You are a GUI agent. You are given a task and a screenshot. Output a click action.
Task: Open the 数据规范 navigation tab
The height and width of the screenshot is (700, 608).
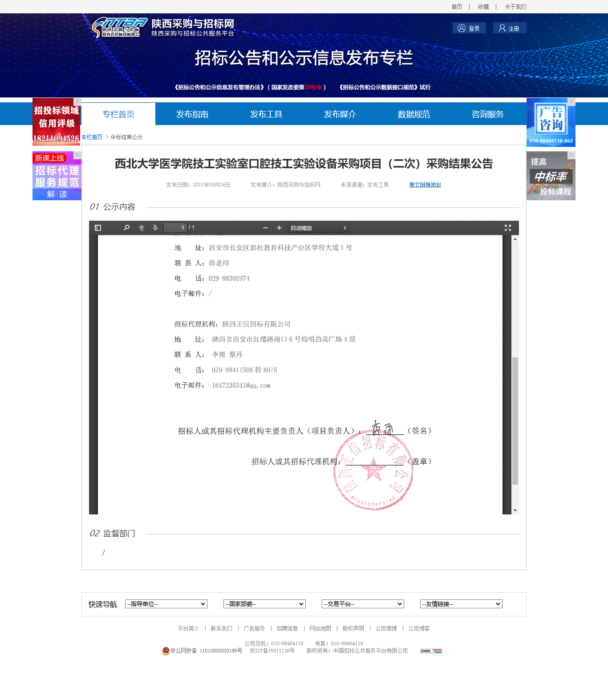tap(414, 114)
